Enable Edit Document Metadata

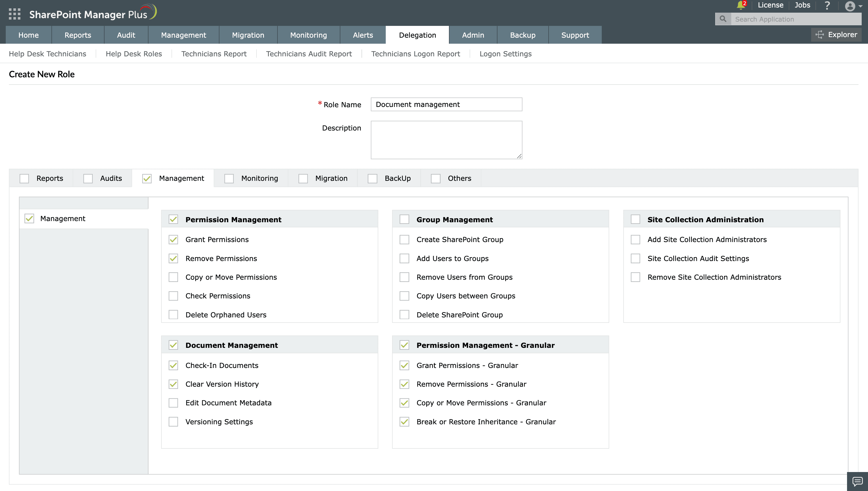[x=173, y=403]
